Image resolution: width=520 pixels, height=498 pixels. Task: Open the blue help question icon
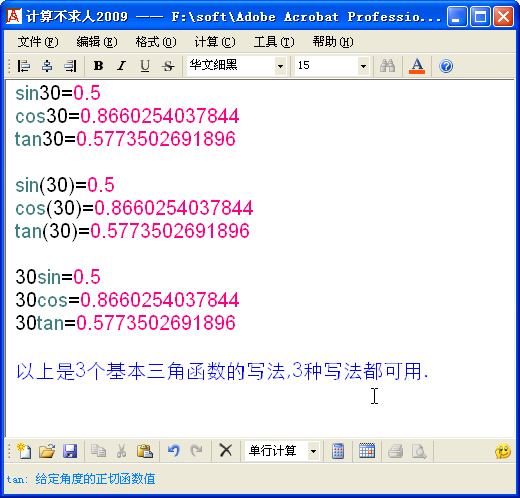pos(446,66)
